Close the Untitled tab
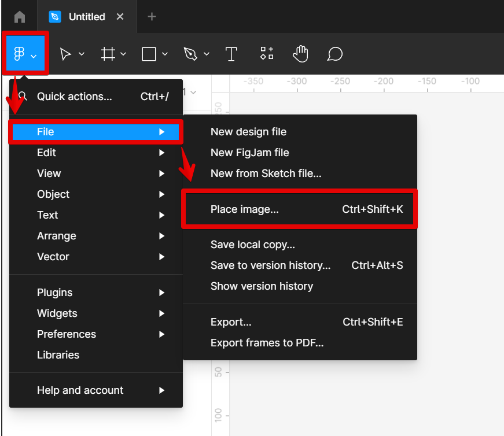 click(120, 17)
